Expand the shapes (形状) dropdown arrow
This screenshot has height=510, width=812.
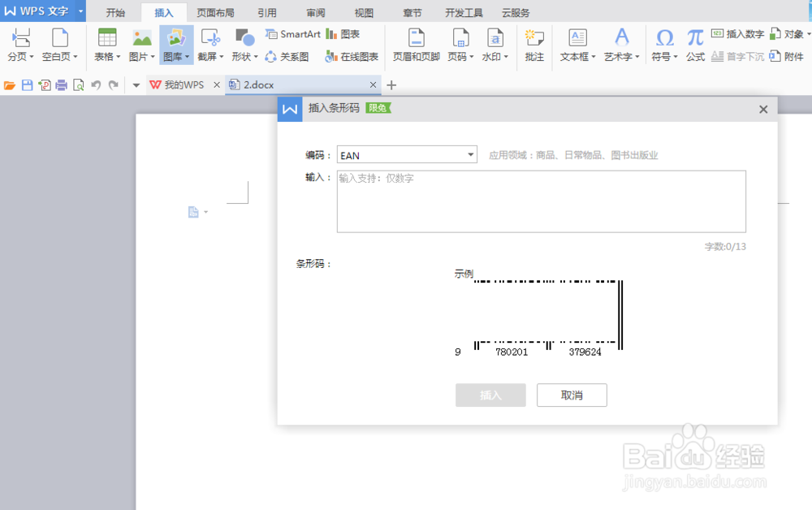(x=256, y=56)
